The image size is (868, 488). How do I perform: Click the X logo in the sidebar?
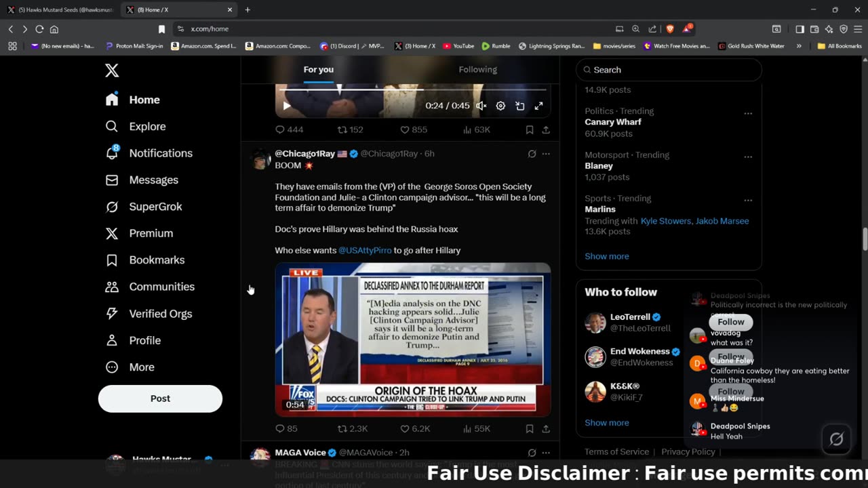112,70
